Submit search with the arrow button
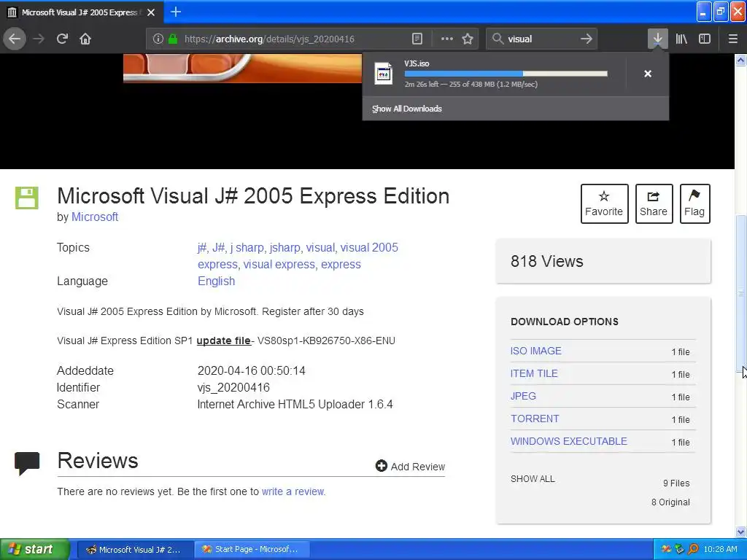The height and width of the screenshot is (560, 747). (587, 39)
